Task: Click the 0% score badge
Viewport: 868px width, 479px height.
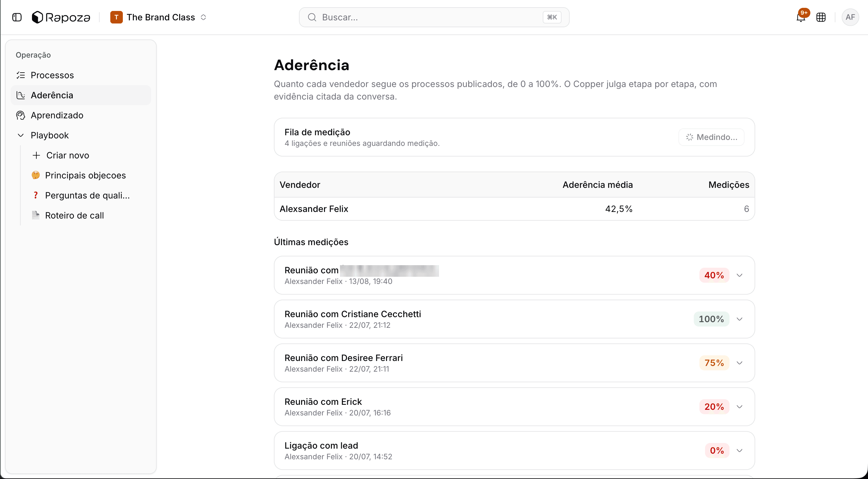Action: pyautogui.click(x=717, y=451)
